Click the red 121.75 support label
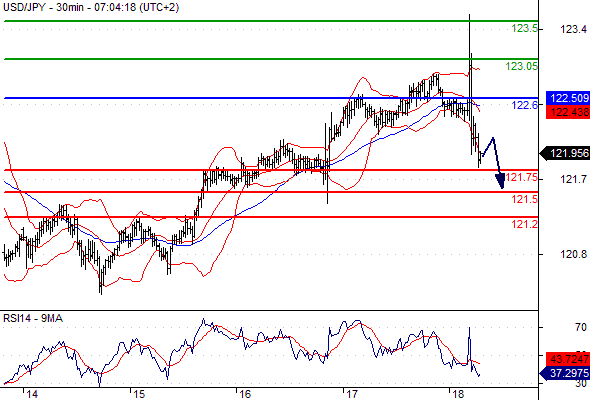590x400 pixels. (x=521, y=177)
